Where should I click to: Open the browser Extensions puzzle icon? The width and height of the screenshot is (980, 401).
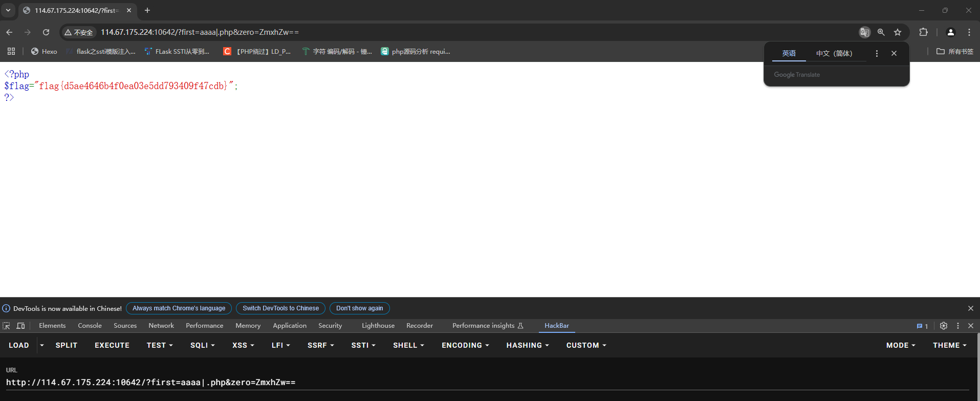(923, 32)
